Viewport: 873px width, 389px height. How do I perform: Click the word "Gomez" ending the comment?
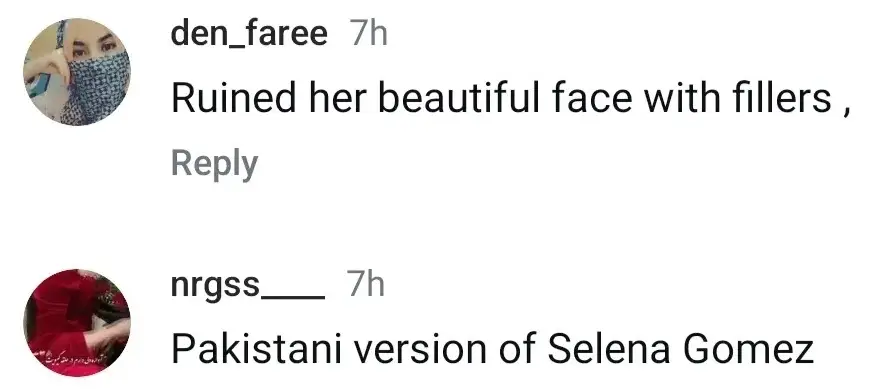(747, 349)
